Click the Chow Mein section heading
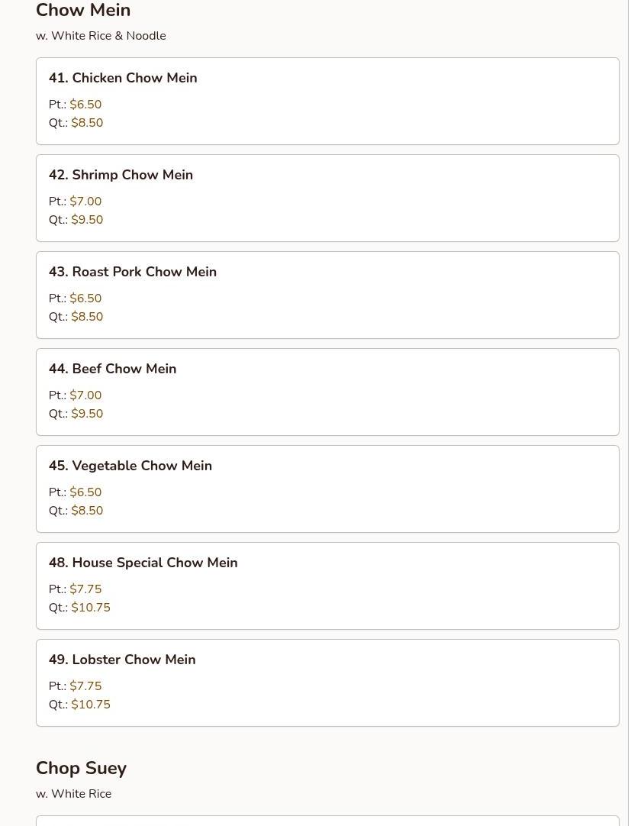The width and height of the screenshot is (644, 826). [x=83, y=11]
